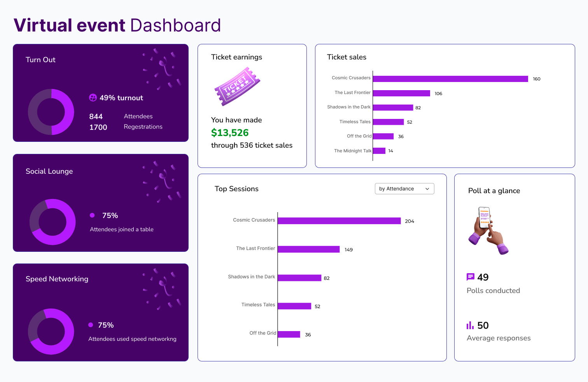Click the Midnight Talk bar in Ticket sales

tap(379, 151)
